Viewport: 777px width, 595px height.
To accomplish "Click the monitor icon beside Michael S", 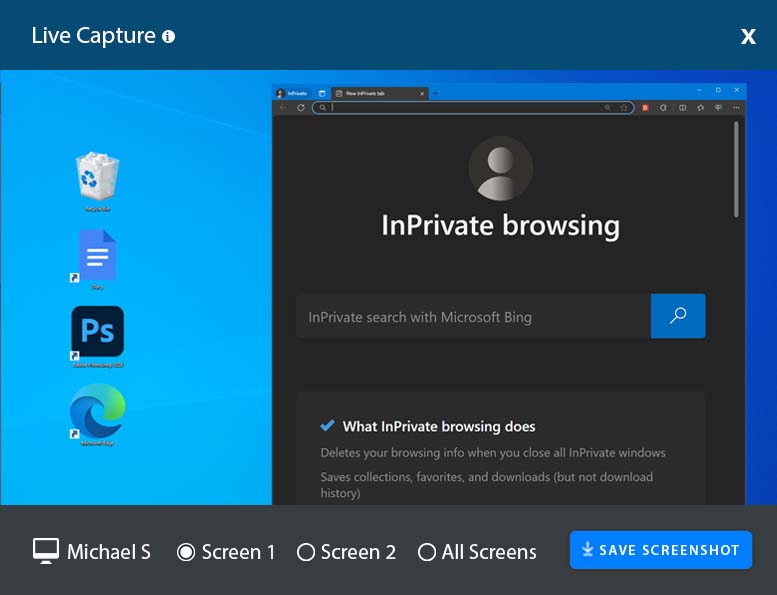I will pos(45,551).
